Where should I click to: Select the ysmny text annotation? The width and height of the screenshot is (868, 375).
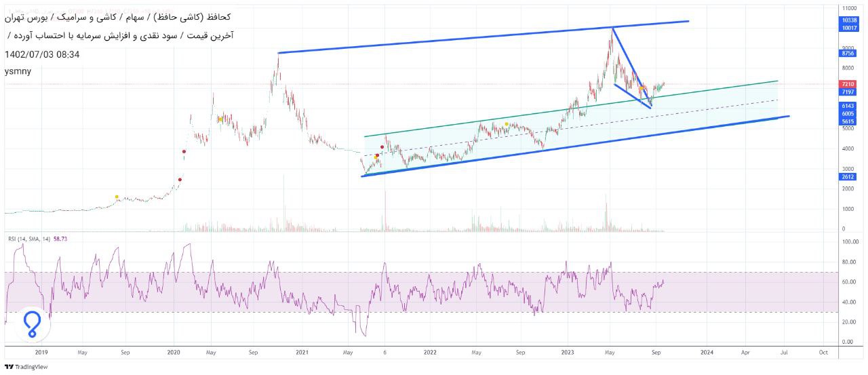tap(16, 71)
